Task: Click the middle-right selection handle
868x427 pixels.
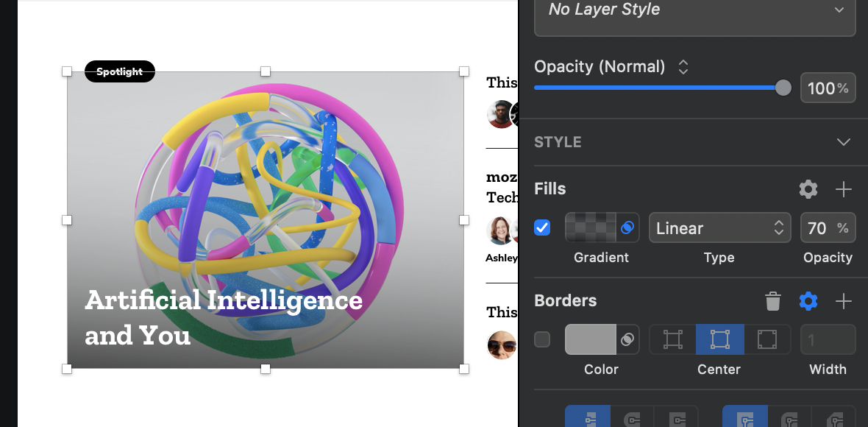Action: coord(464,220)
